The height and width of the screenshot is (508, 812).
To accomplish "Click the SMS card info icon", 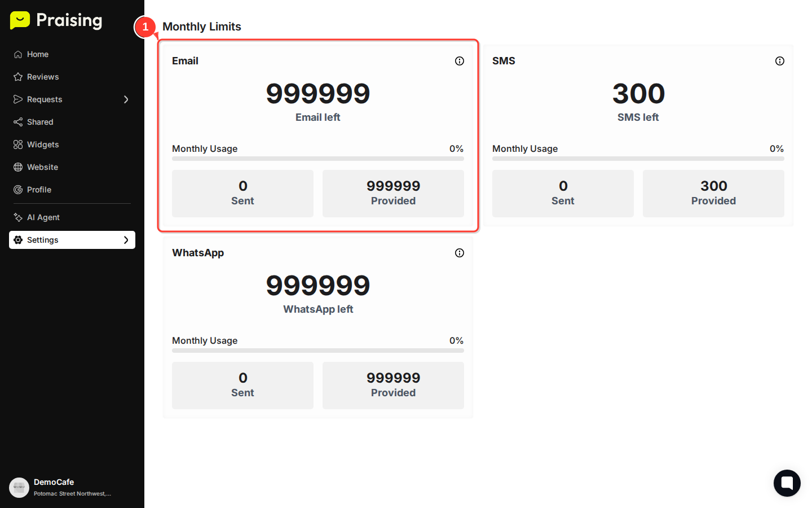I will point(780,61).
